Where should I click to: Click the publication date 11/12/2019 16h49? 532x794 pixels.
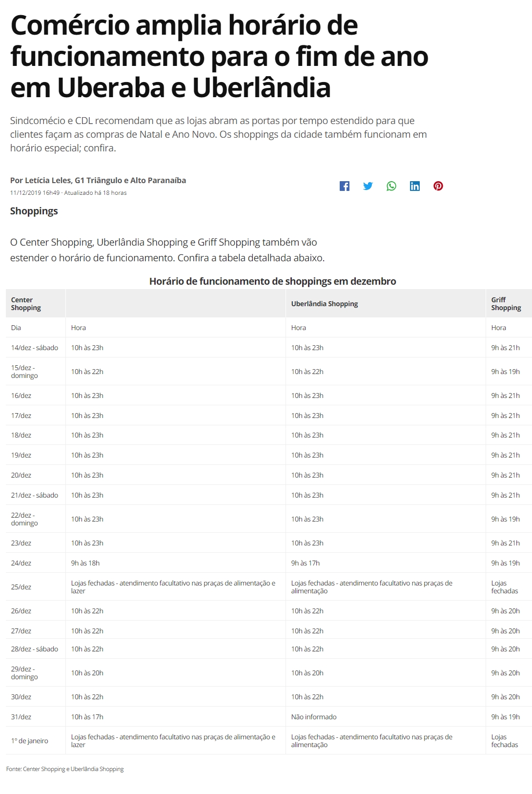pyautogui.click(x=35, y=193)
